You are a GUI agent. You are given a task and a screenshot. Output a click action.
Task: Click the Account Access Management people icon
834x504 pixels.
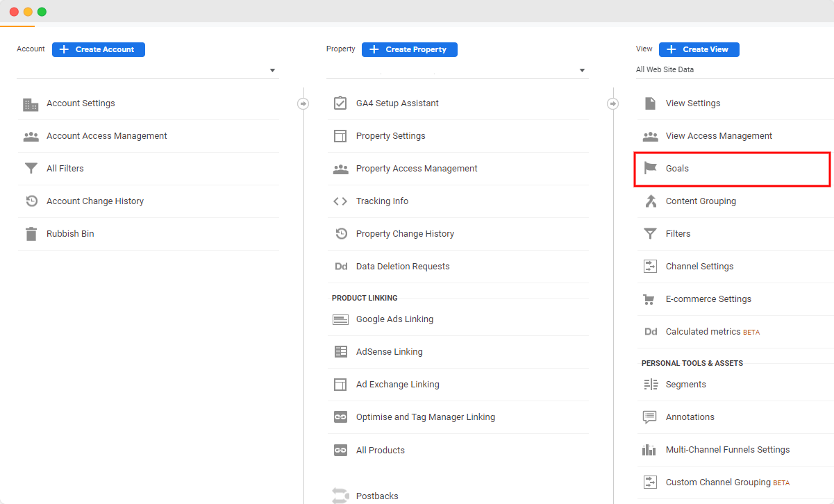(31, 135)
